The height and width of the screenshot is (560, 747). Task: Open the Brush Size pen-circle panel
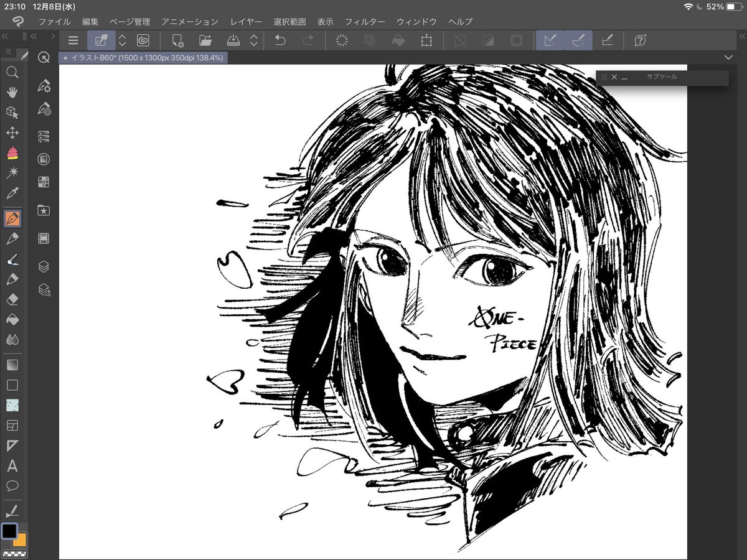44,109
